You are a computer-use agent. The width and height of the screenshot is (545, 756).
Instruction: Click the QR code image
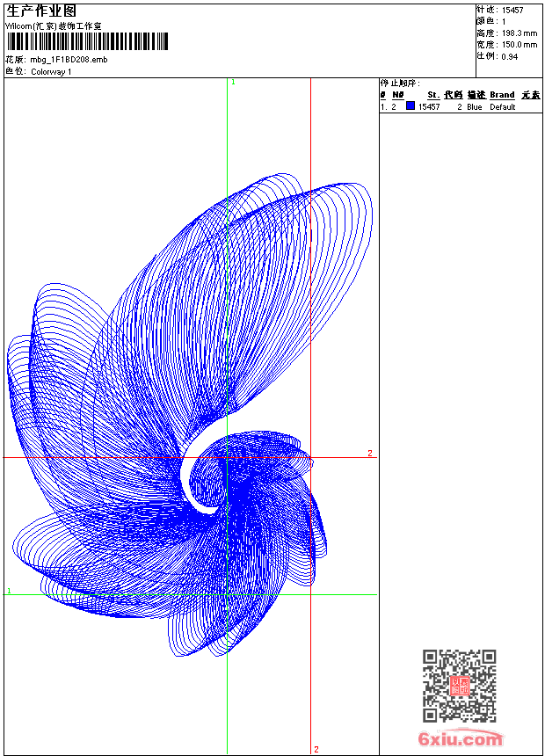coord(459,686)
